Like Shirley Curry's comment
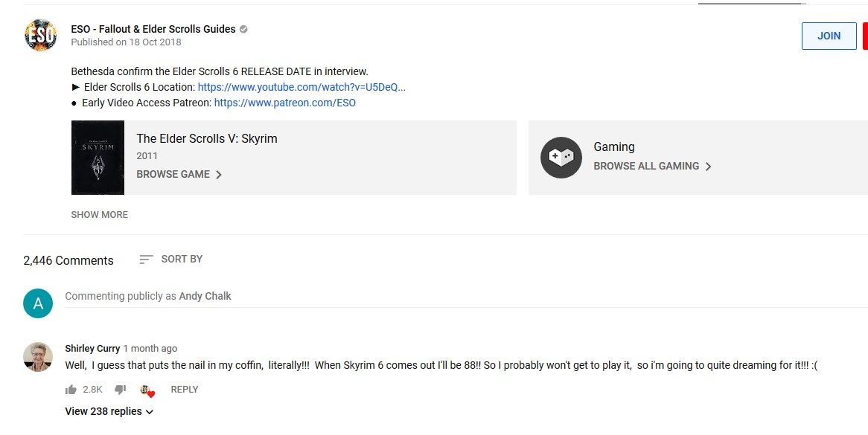868x435 pixels. coord(72,389)
